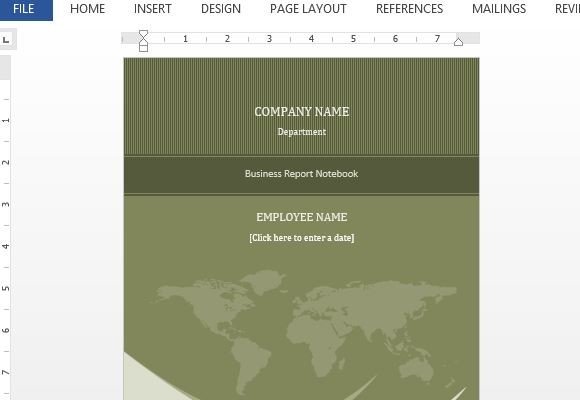Select the Business Report Notebook heading
Viewport: 580px width, 400px height.
pos(301,174)
